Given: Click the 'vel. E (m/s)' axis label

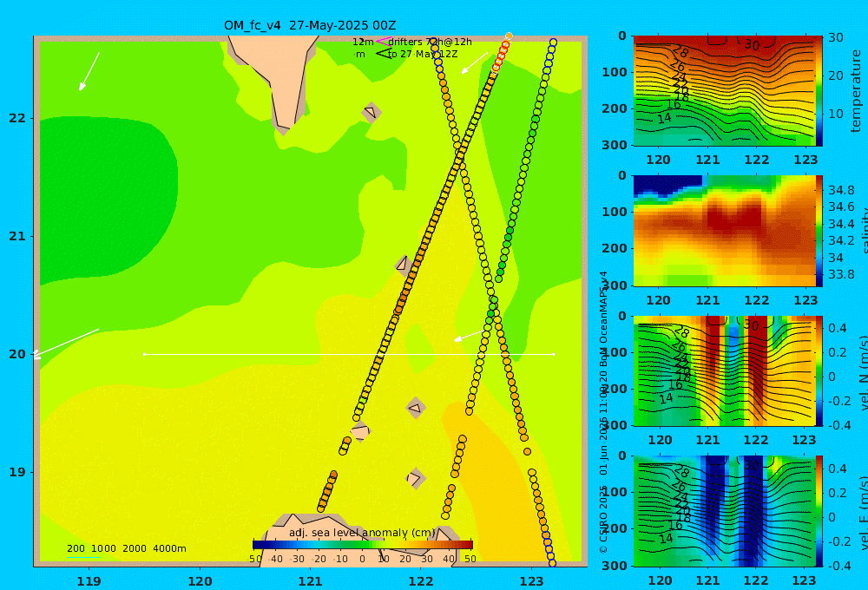Looking at the screenshot, I should click(864, 512).
